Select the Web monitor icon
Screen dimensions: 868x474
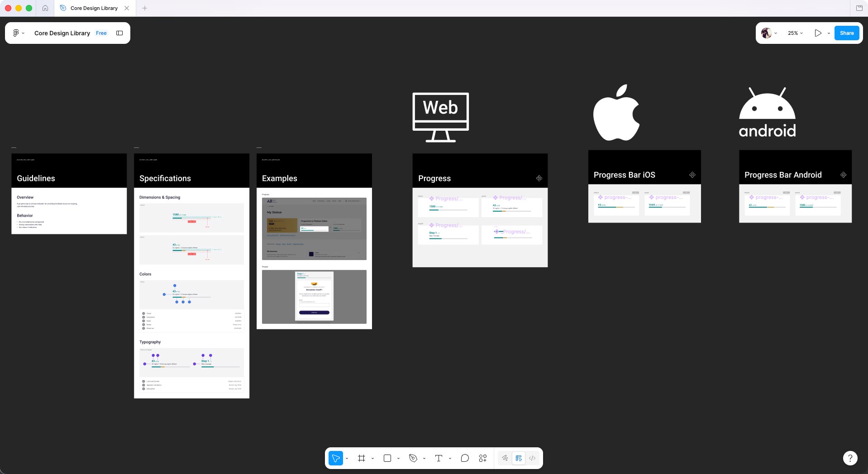point(440,117)
